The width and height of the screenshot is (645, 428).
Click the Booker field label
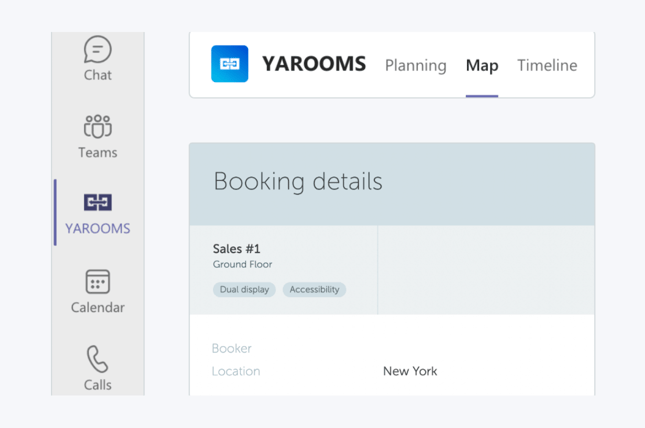click(232, 349)
